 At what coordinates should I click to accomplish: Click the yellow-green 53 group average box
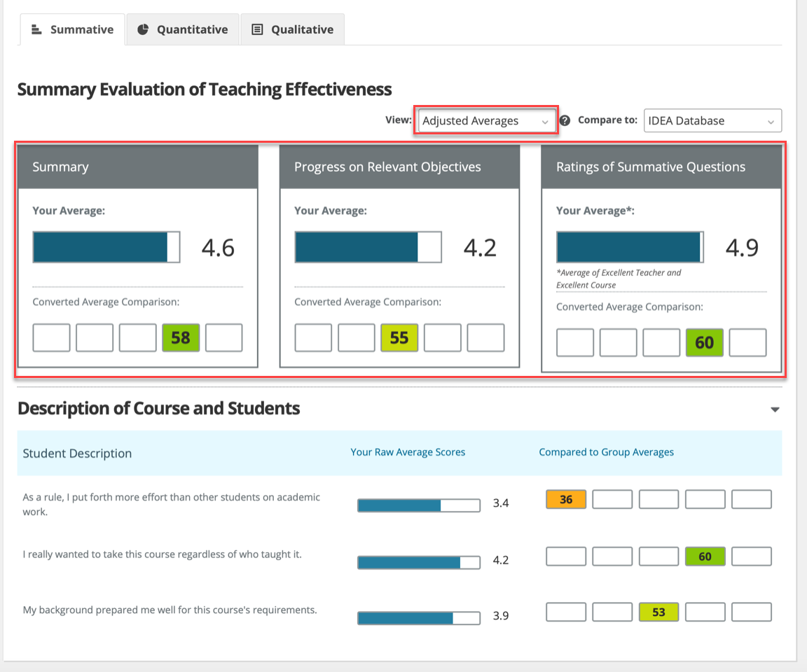[658, 612]
